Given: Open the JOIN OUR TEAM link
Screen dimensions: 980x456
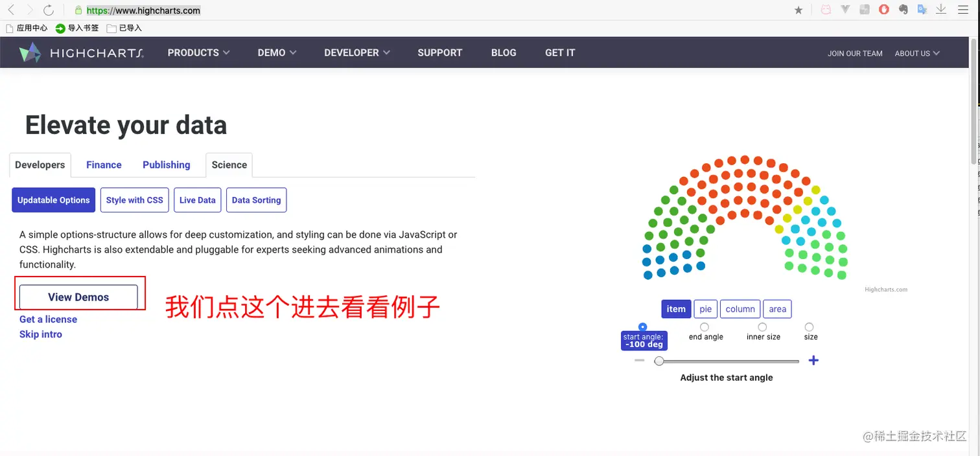Looking at the screenshot, I should [x=855, y=53].
